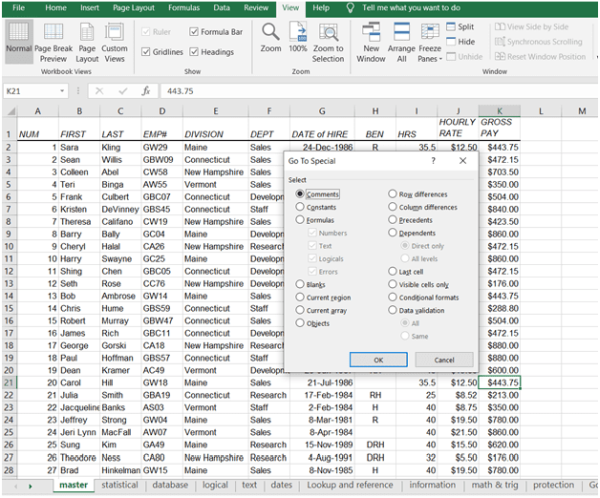This screenshot has width=600, height=498.
Task: Cancel the Go To Special dialog
Action: click(x=444, y=359)
